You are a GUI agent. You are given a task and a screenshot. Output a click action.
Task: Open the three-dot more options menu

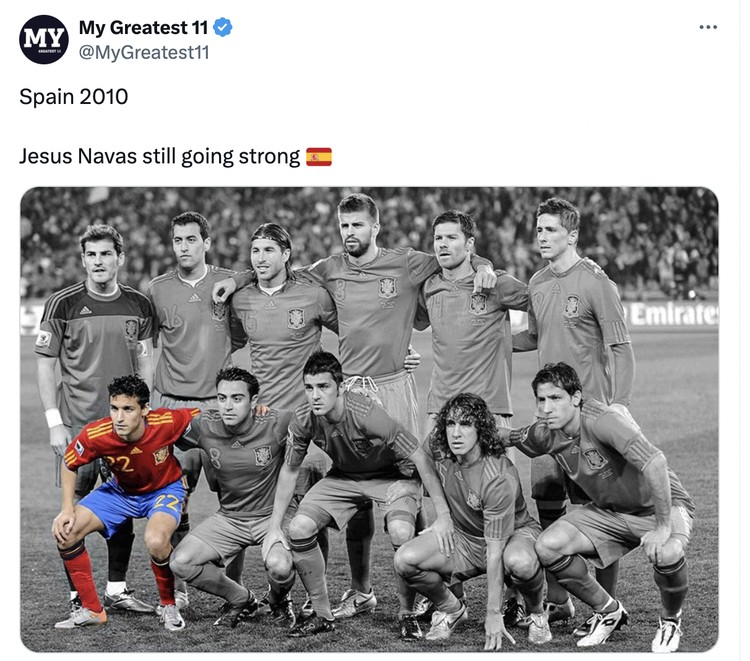point(708,27)
